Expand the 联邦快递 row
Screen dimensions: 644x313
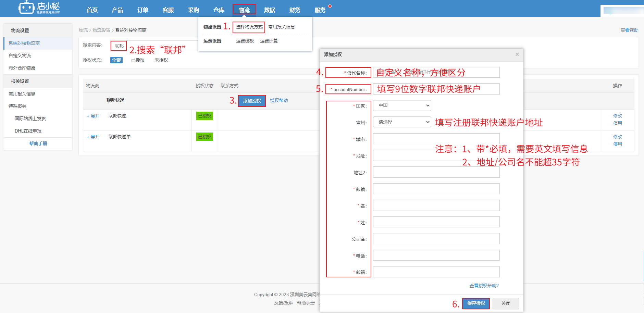coord(93,116)
